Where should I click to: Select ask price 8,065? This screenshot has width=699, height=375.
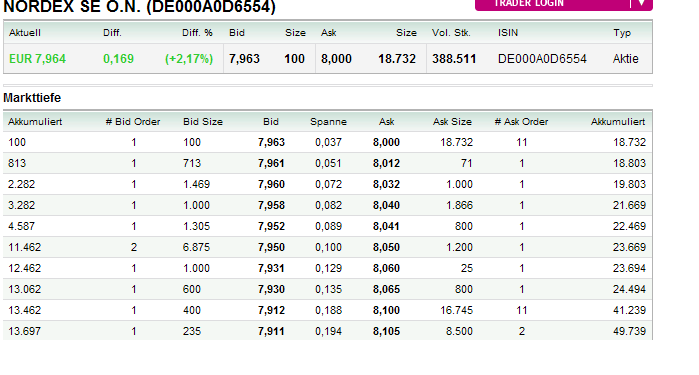[x=387, y=289]
